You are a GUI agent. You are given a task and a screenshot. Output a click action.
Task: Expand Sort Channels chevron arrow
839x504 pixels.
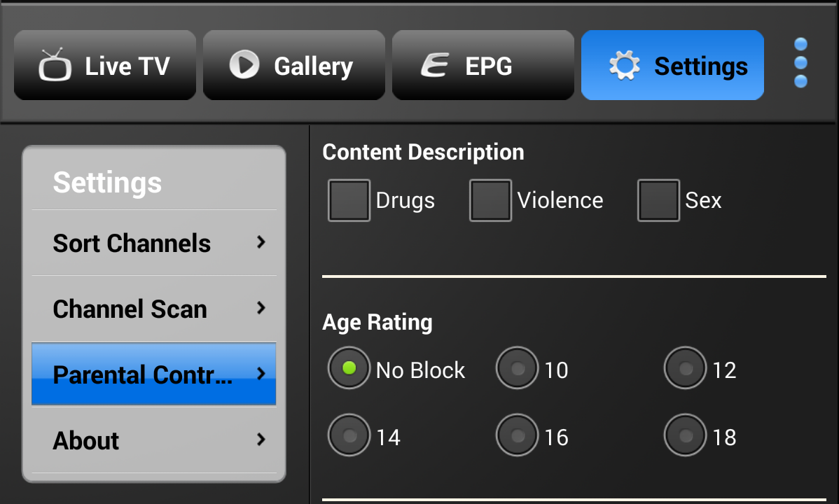point(261,242)
